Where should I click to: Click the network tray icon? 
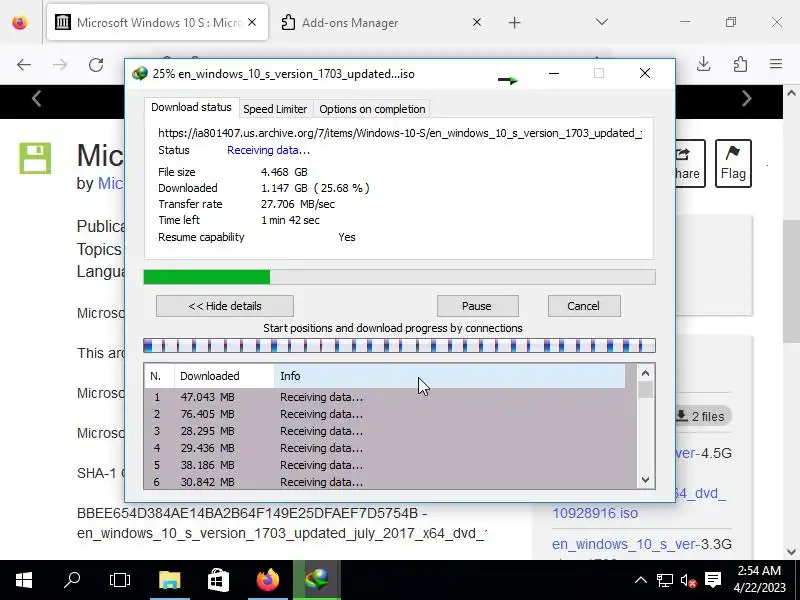[x=665, y=580]
